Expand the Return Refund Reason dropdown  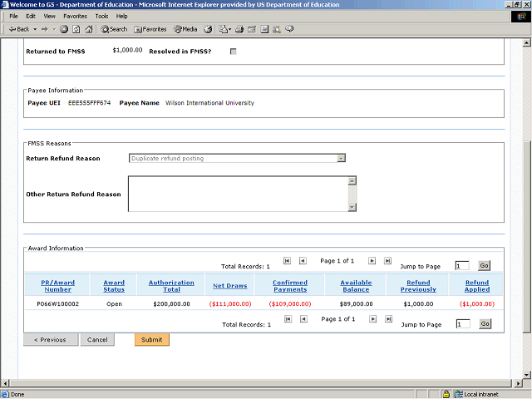coord(341,158)
